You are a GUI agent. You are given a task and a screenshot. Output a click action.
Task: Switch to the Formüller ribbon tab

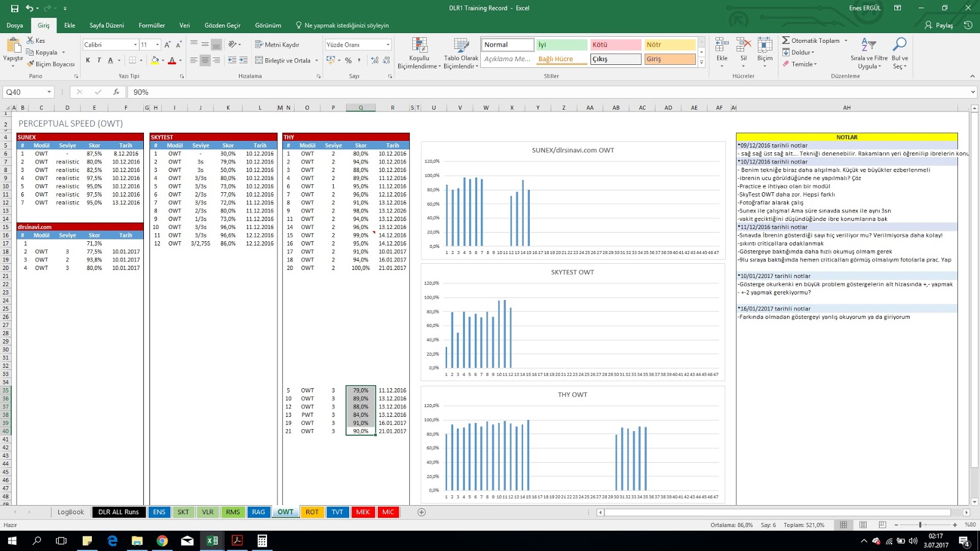(x=152, y=25)
